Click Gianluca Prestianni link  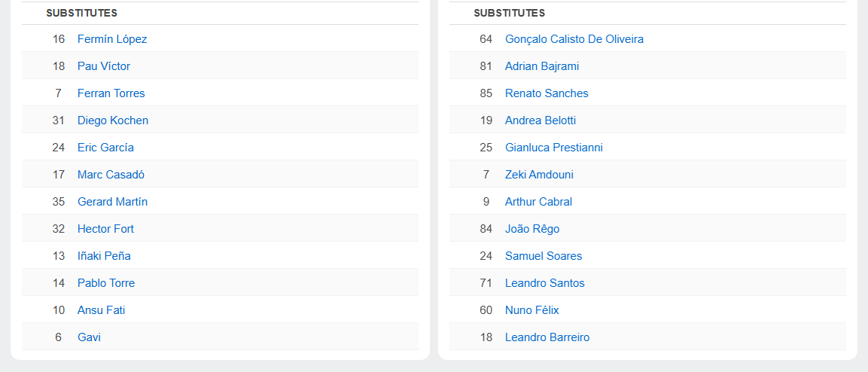click(554, 148)
